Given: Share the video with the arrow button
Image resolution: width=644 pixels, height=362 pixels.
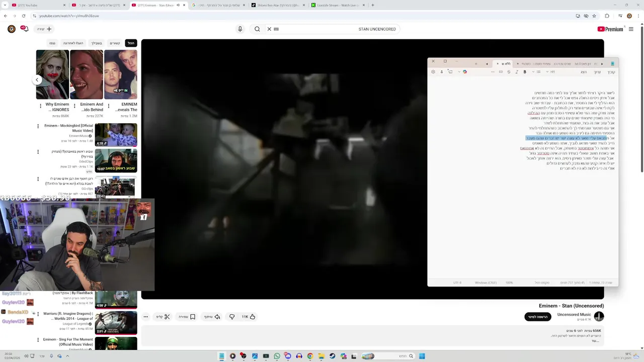Looking at the screenshot, I should pos(212,317).
